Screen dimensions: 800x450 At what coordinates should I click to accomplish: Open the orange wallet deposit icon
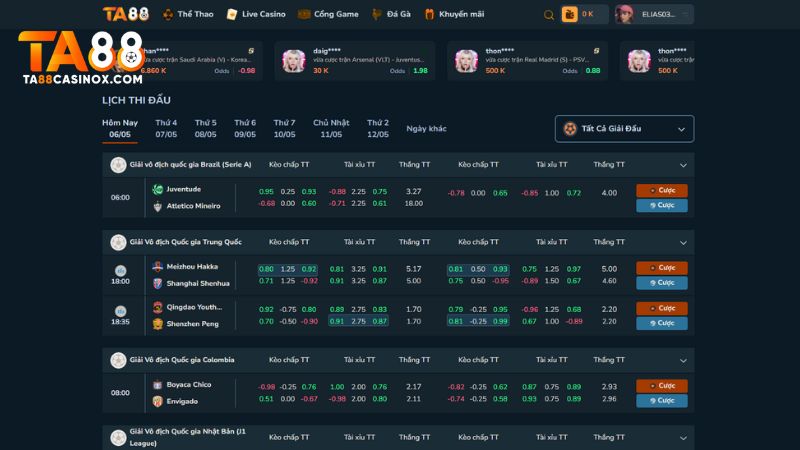pyautogui.click(x=570, y=15)
